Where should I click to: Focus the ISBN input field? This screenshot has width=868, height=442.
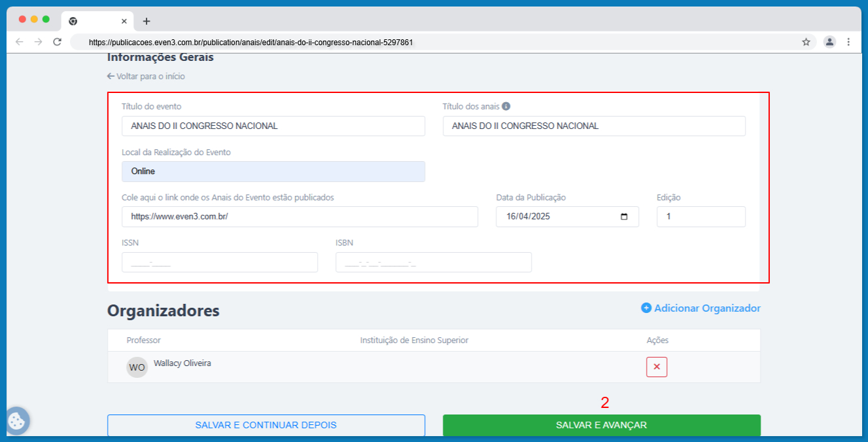click(434, 262)
